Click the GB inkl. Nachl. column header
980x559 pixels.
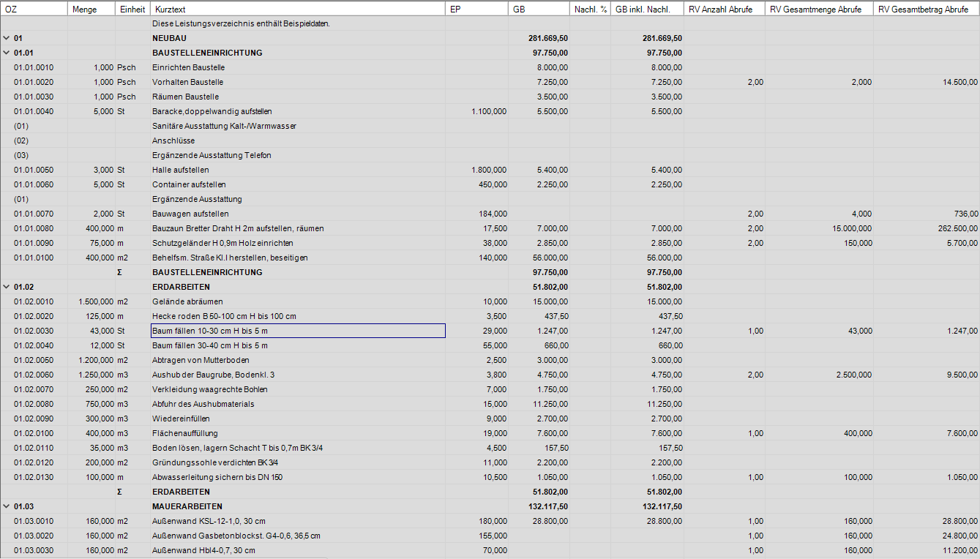tap(647, 9)
